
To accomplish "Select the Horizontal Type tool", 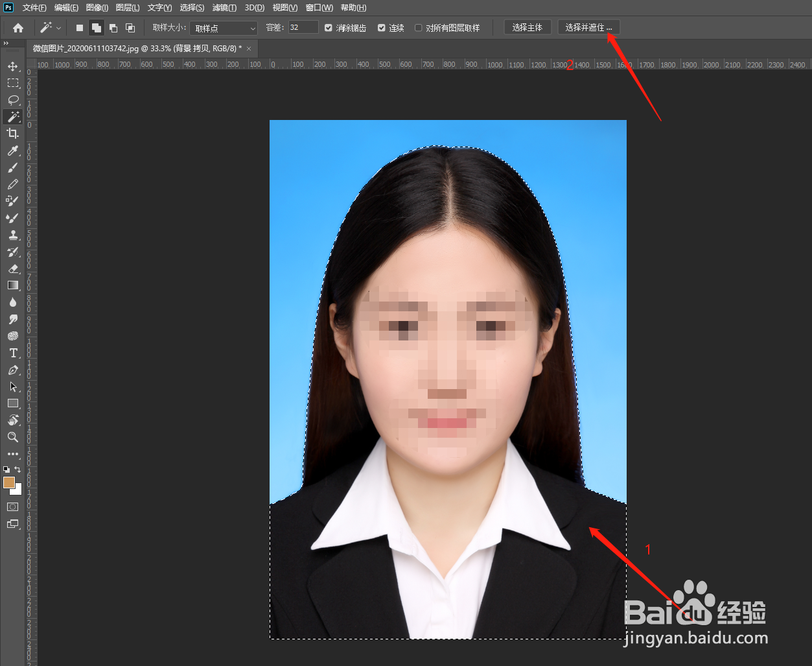I will pos(13,353).
